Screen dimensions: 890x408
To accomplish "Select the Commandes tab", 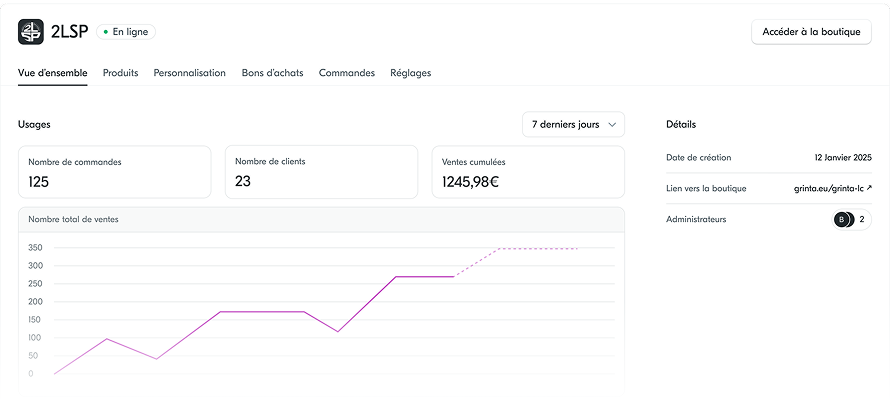I will [x=346, y=73].
